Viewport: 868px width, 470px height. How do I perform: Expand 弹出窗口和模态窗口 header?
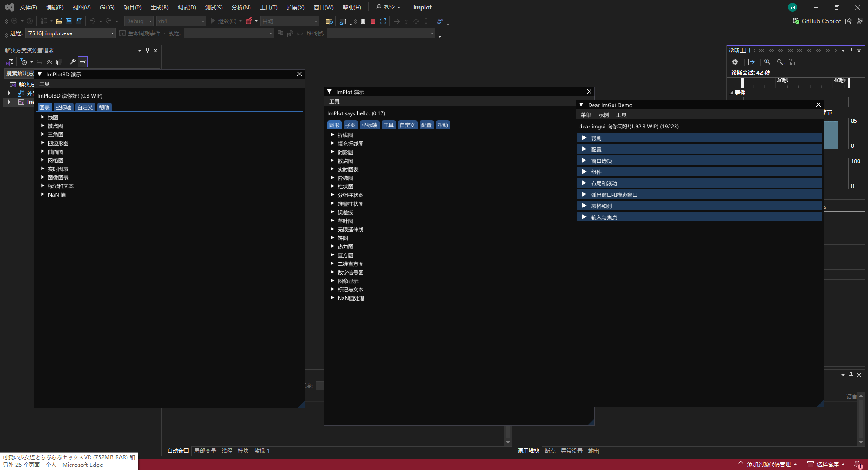pos(699,195)
